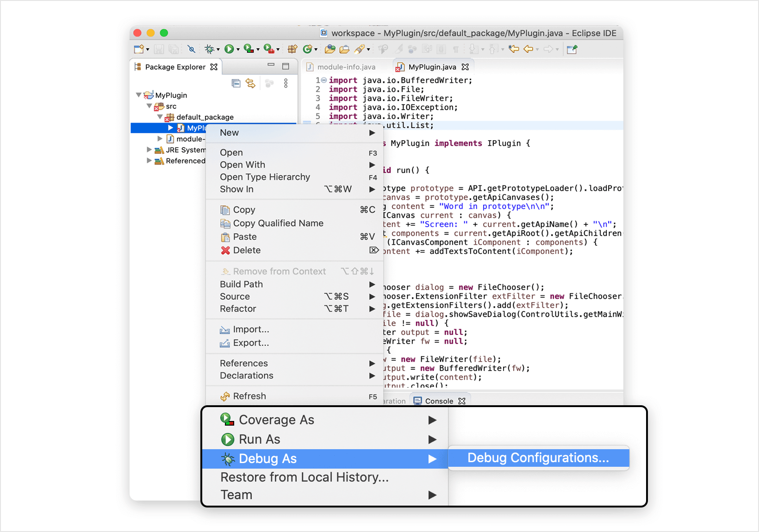Open Package Explorer view menu (three dots)
Image resolution: width=759 pixels, height=532 pixels.
(x=286, y=83)
